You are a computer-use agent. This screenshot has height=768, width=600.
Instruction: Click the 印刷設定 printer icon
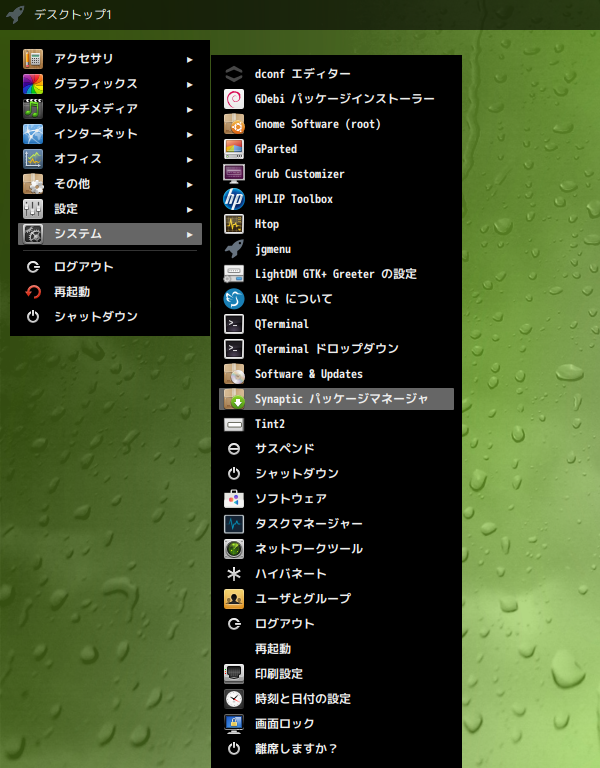(234, 673)
